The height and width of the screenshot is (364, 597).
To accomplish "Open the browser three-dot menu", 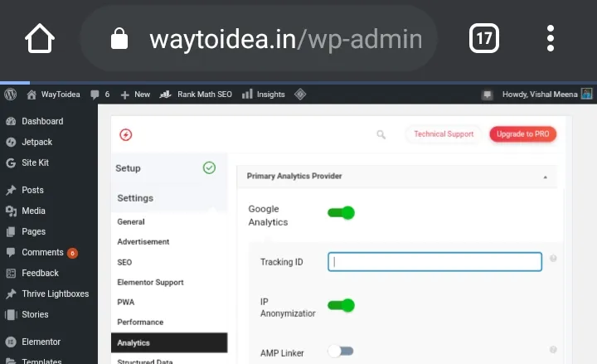I will pyautogui.click(x=551, y=38).
